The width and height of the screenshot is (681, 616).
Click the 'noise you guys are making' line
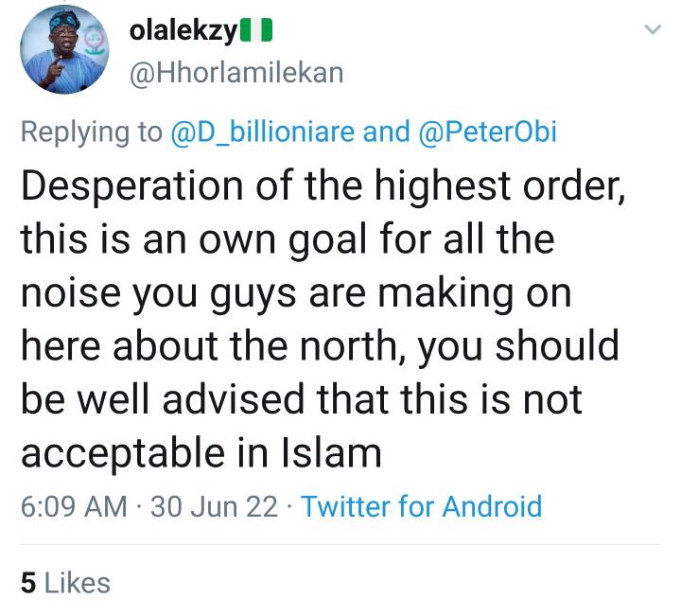(296, 293)
